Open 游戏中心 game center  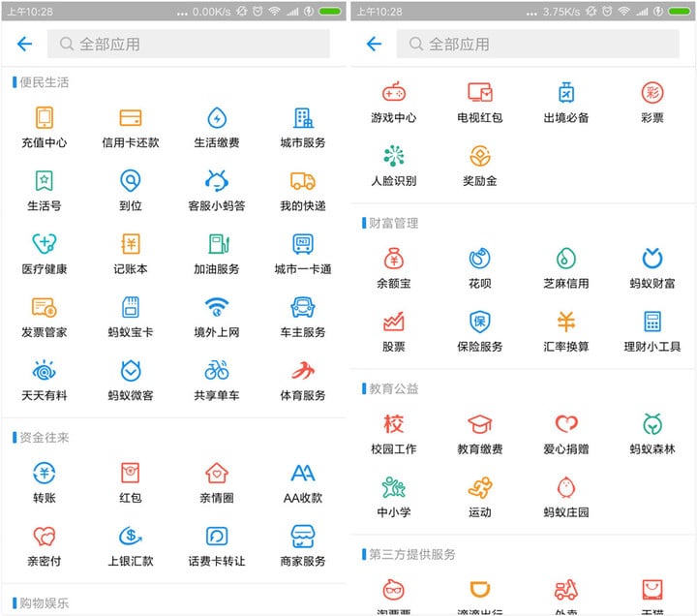(x=393, y=92)
